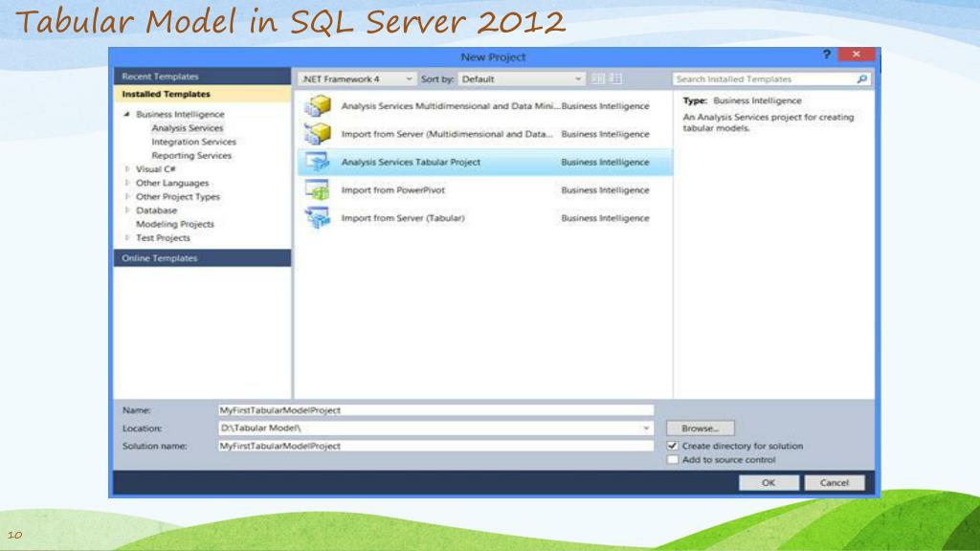This screenshot has height=551, width=980.
Task: Open the Online Templates section
Action: pyautogui.click(x=203, y=258)
